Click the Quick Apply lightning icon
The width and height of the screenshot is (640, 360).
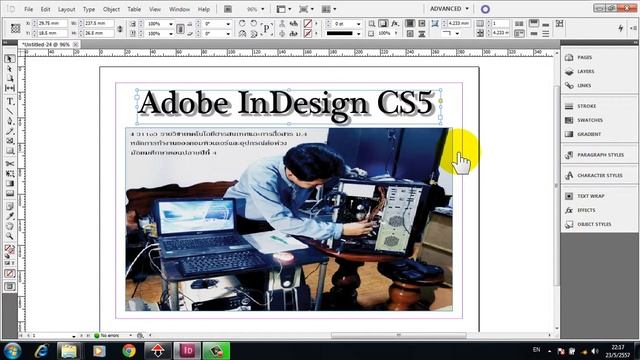point(621,28)
